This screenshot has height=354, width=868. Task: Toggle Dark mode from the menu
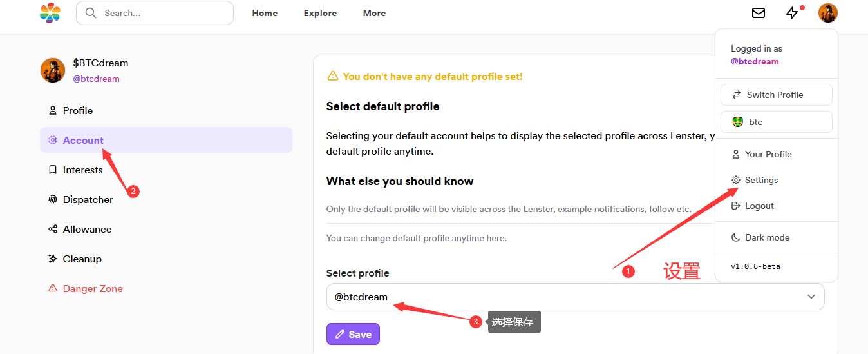[766, 237]
